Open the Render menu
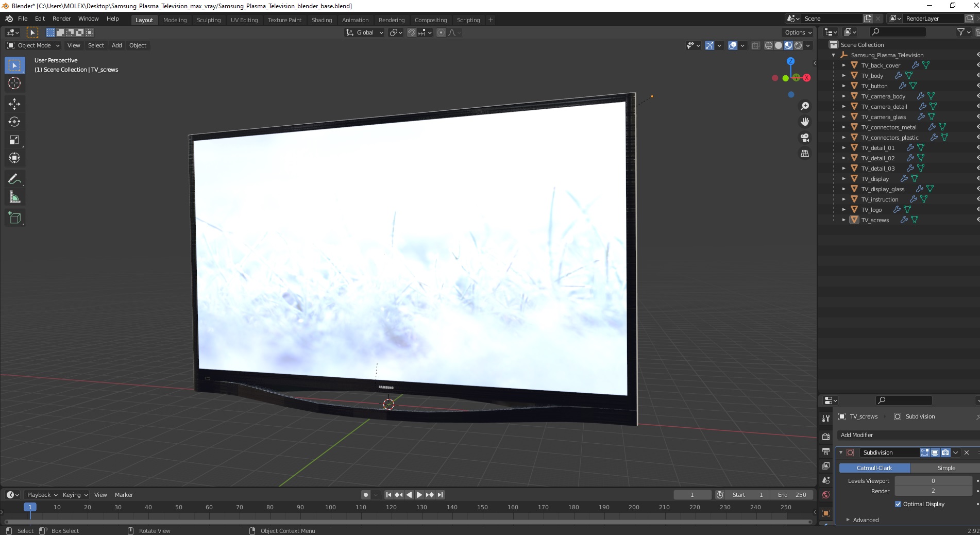This screenshot has height=535, width=980. click(61, 19)
